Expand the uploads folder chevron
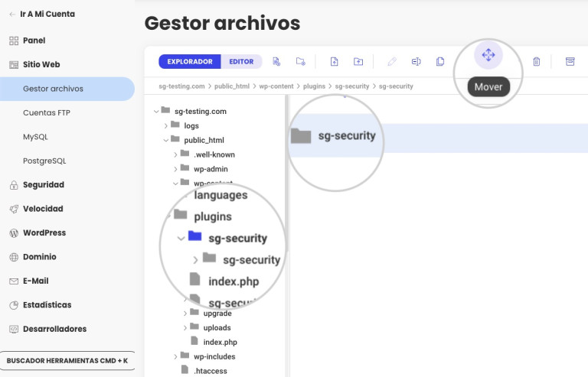Screen dimensions: 588x377 click(x=185, y=328)
